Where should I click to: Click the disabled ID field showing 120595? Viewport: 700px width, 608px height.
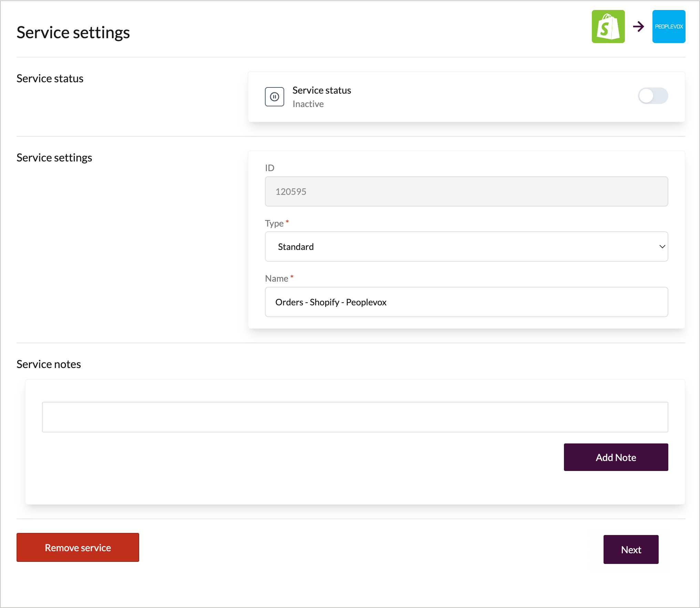tap(466, 191)
